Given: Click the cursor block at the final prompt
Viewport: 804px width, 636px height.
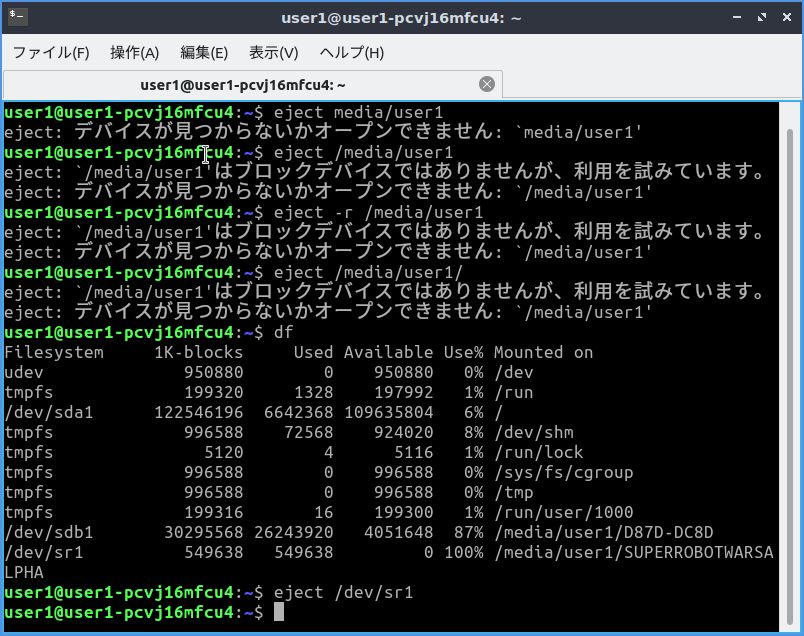Looking at the screenshot, I should click(x=278, y=612).
